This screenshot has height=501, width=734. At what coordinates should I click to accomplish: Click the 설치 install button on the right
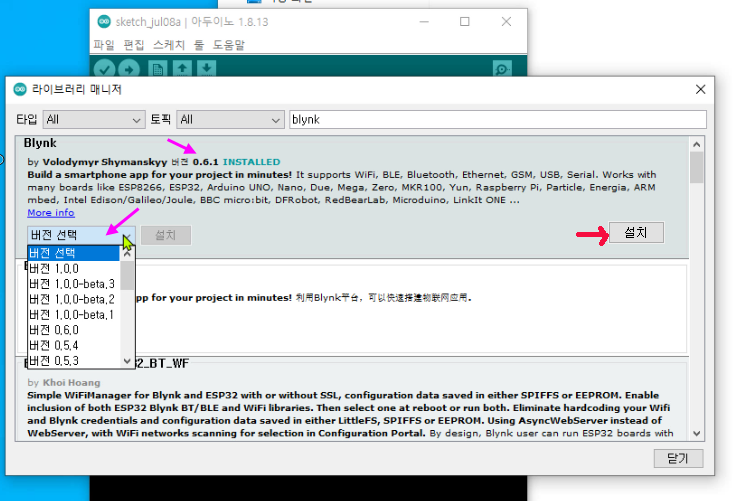636,232
